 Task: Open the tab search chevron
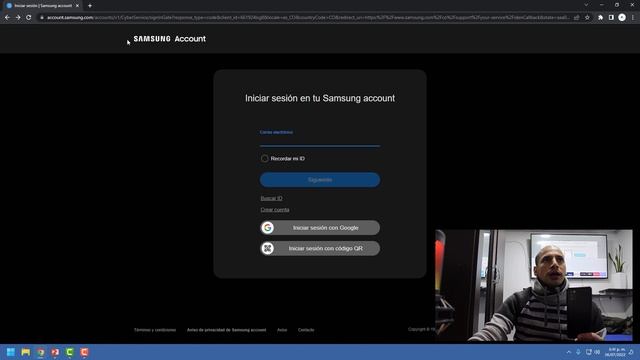pos(586,5)
